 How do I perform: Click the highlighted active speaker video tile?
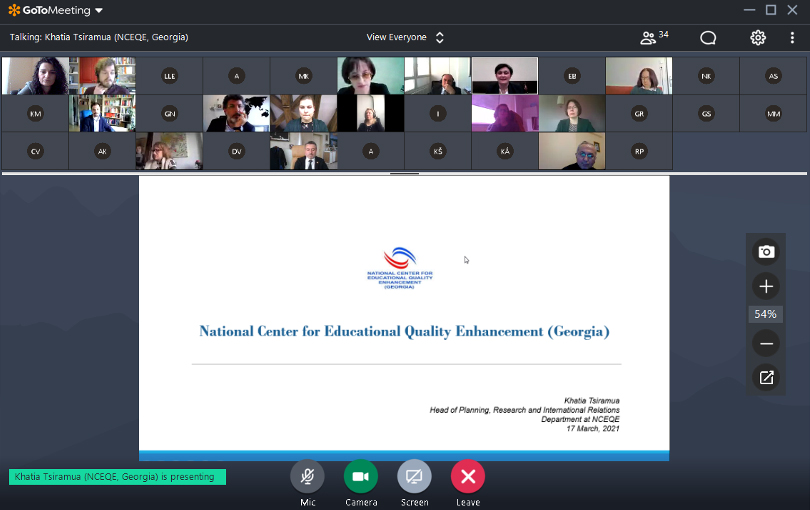[505, 76]
